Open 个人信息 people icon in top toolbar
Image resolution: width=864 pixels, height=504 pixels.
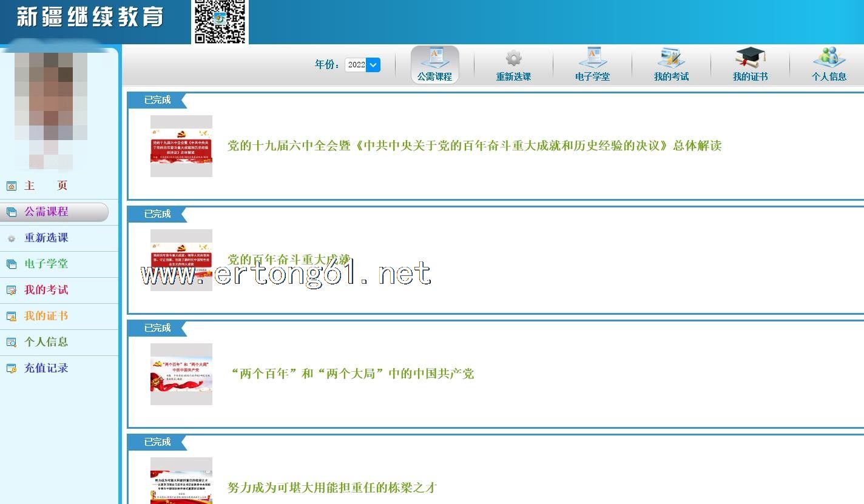click(829, 58)
